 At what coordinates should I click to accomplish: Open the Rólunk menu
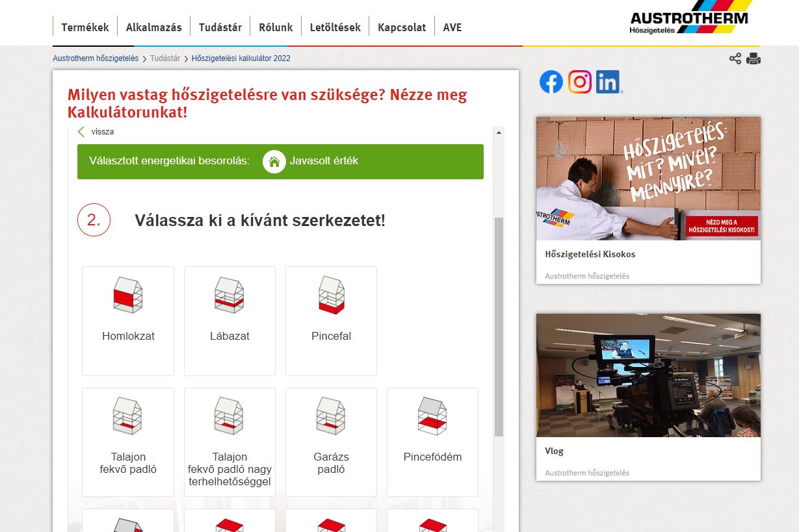tap(276, 27)
